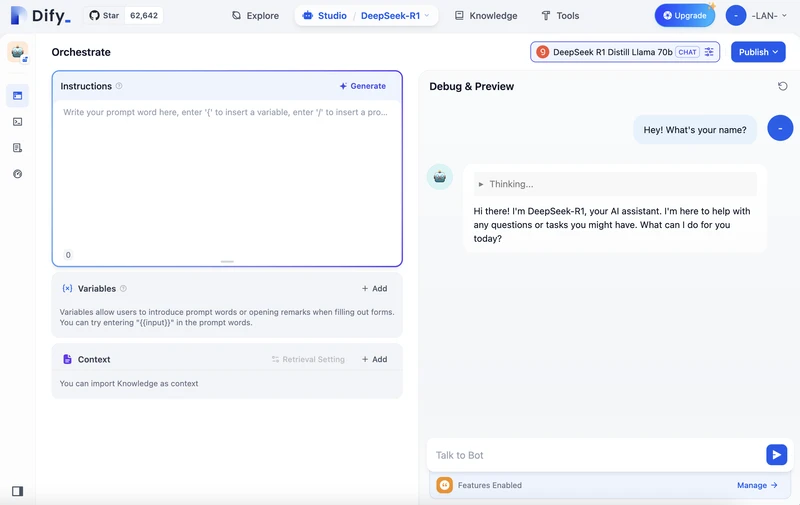Click the Hey! What's your name? message
This screenshot has height=505, width=800.
click(x=695, y=130)
